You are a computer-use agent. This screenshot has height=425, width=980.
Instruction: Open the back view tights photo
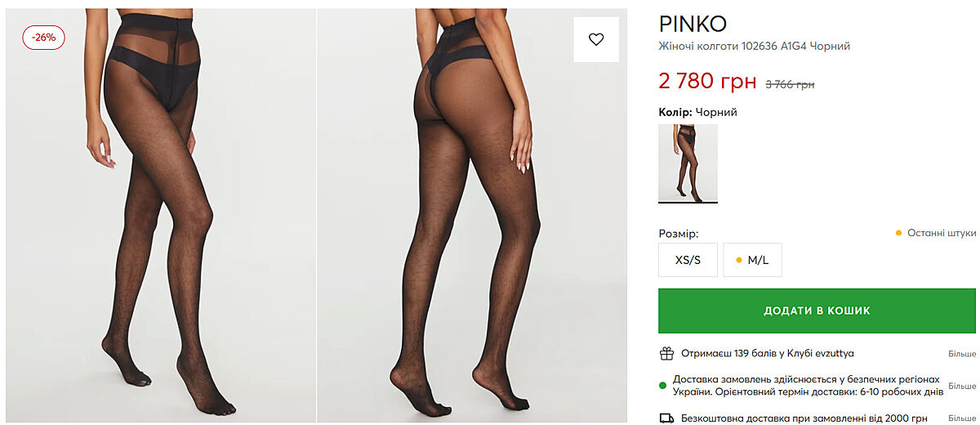(x=471, y=214)
